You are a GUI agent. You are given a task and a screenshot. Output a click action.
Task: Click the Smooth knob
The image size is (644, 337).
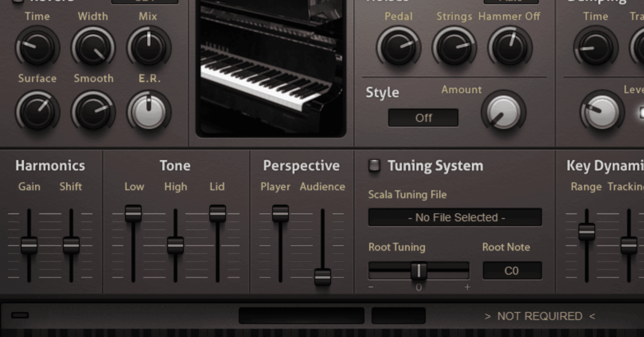coord(93,112)
